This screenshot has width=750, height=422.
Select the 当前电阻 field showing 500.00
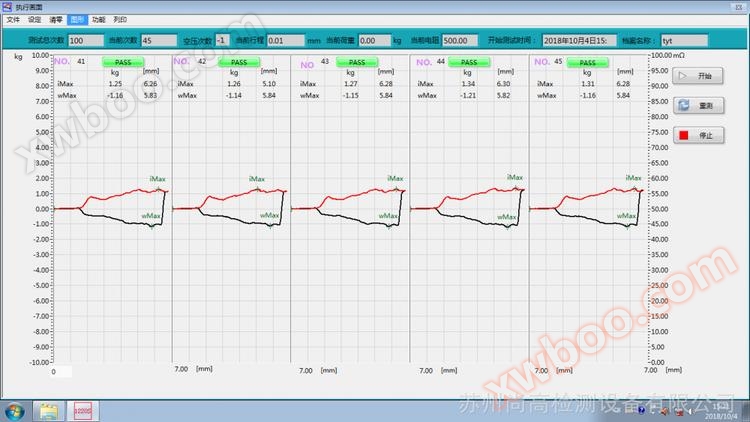tap(460, 41)
